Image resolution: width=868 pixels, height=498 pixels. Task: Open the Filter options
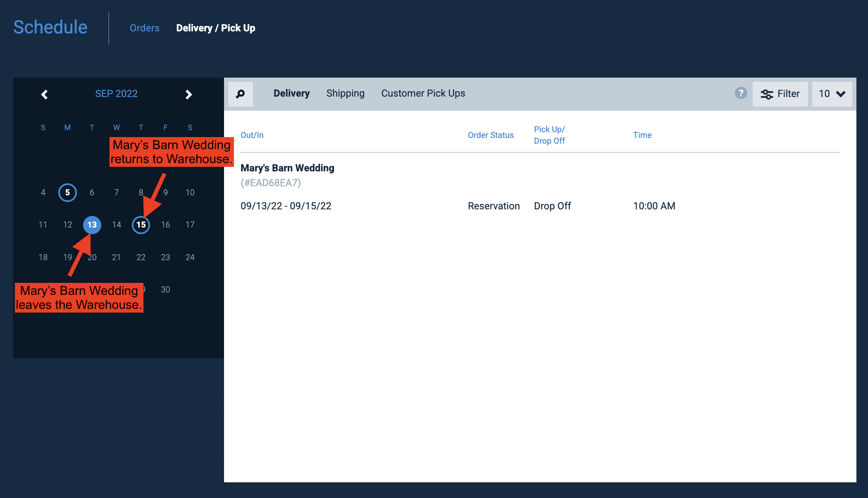pyautogui.click(x=780, y=94)
